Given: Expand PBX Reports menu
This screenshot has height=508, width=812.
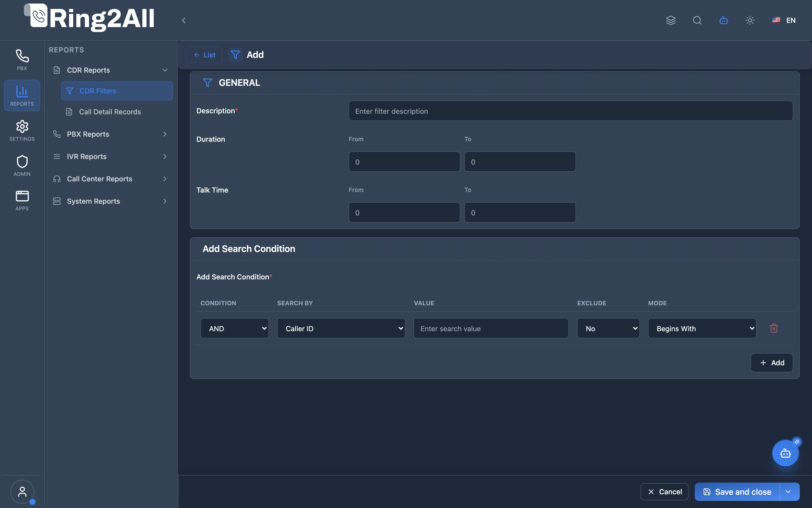Looking at the screenshot, I should (x=110, y=134).
